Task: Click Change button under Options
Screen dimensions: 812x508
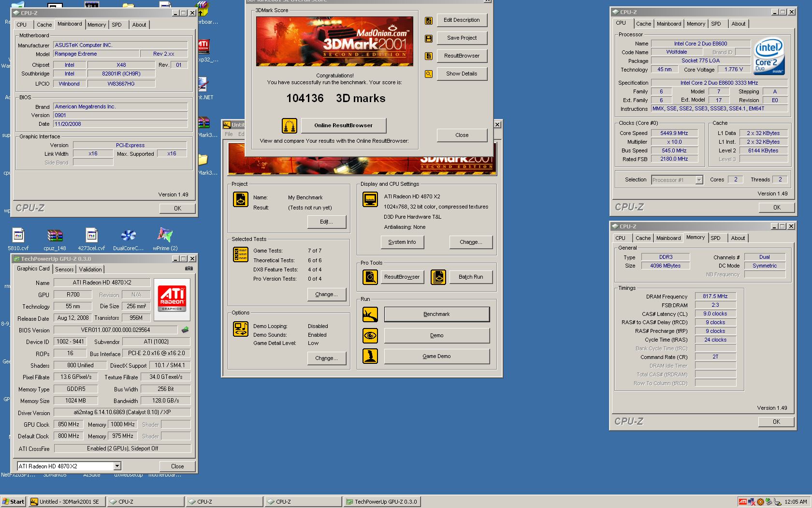Action: 327,358
